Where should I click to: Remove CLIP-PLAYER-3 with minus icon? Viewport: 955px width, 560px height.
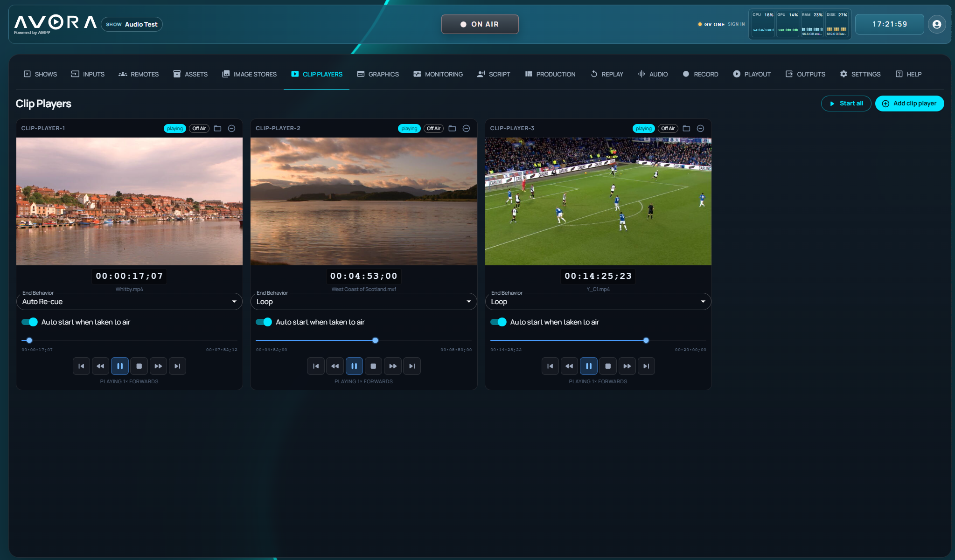pyautogui.click(x=700, y=128)
